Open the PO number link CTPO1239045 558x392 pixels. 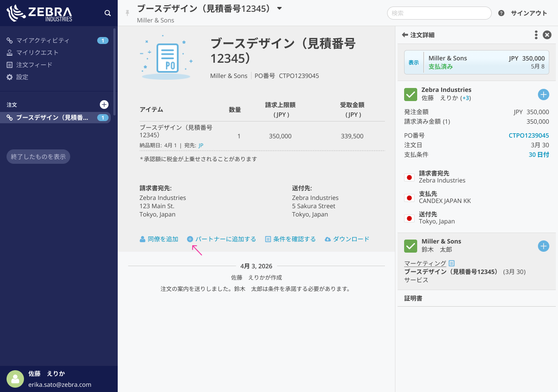[529, 135]
